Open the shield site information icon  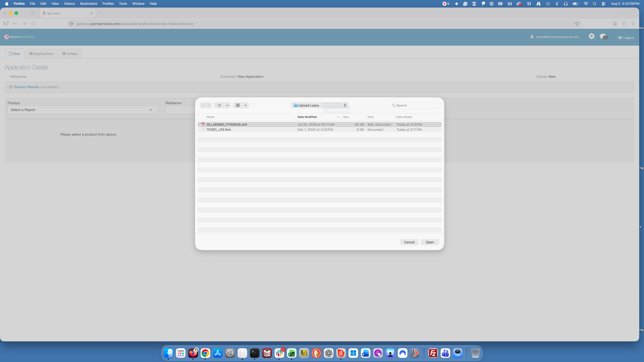(x=71, y=24)
